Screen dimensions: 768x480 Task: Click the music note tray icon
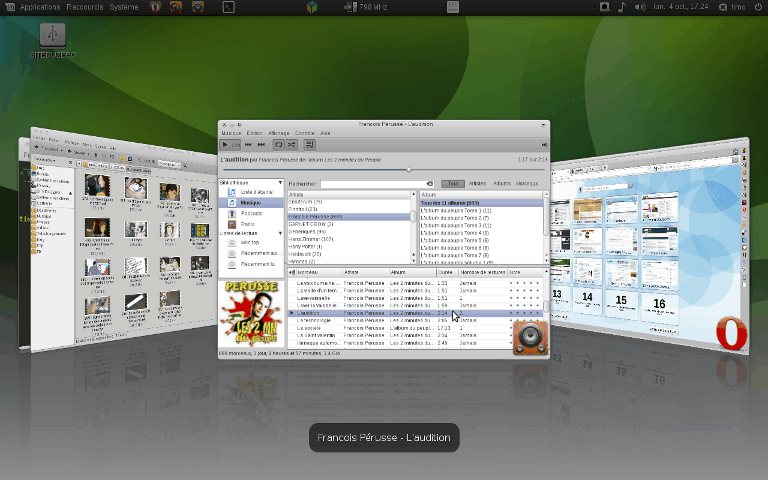622,7
